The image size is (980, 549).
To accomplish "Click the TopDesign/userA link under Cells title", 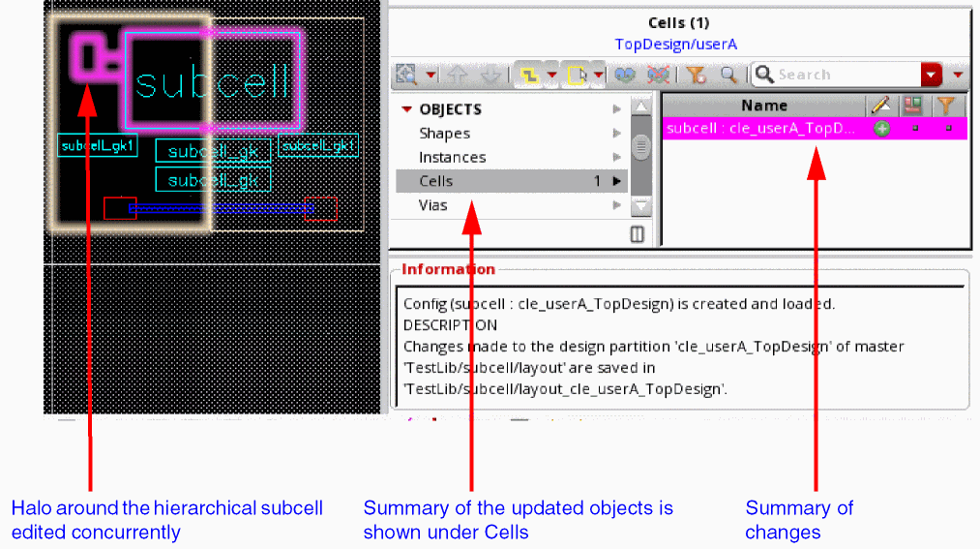I will tap(675, 45).
